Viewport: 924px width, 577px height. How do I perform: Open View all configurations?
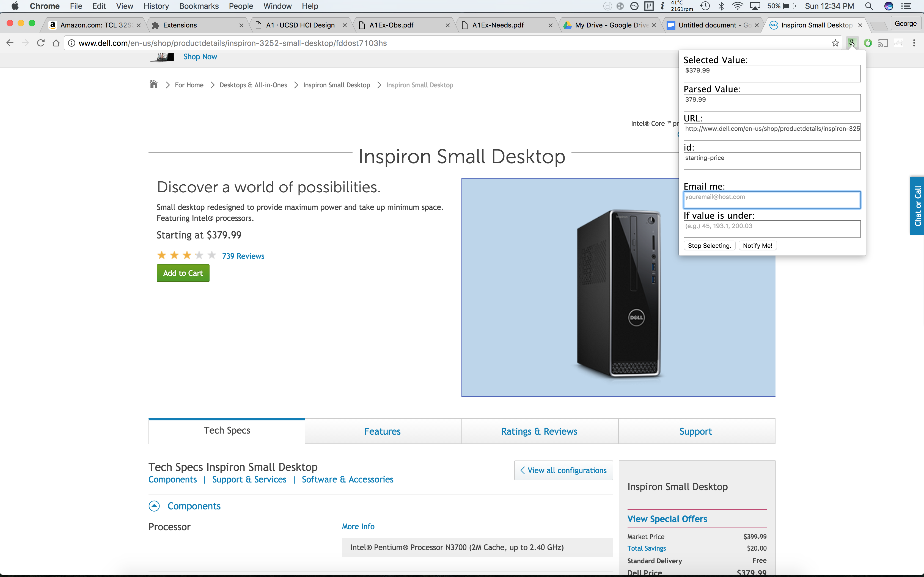[x=563, y=470]
